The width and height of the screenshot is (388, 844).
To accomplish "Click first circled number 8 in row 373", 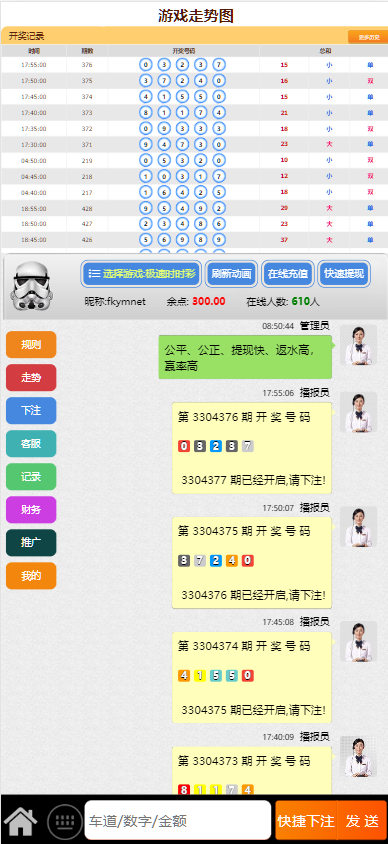I will pyautogui.click(x=146, y=112).
